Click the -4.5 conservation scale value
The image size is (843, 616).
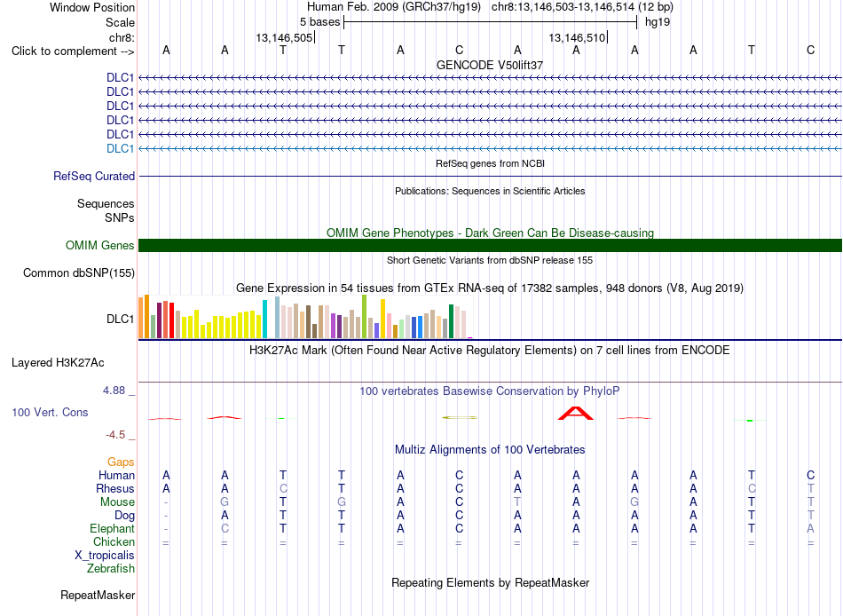coord(115,435)
